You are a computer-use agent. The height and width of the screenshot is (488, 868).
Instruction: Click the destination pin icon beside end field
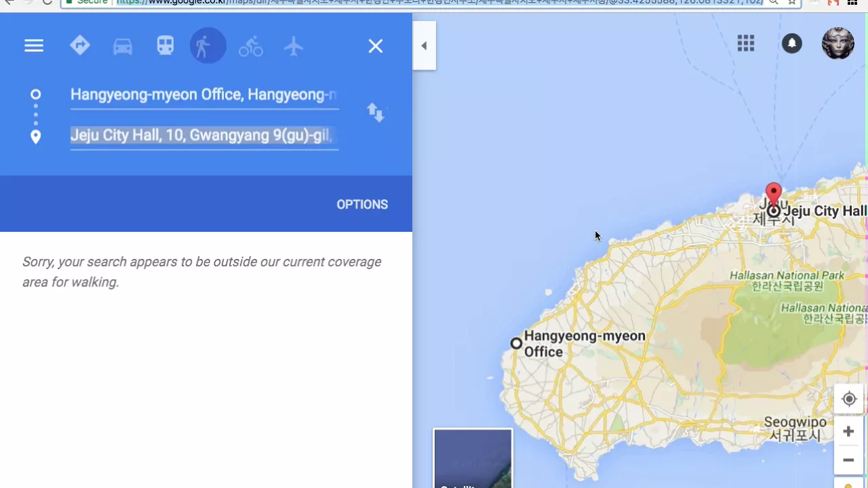point(36,137)
